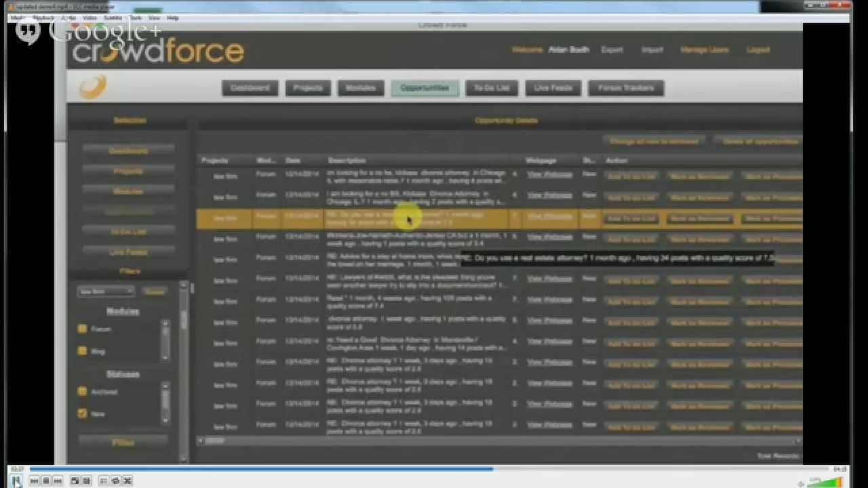This screenshot has height=488, width=868.
Task: Toggle VLC shuffle button
Action: [x=127, y=481]
